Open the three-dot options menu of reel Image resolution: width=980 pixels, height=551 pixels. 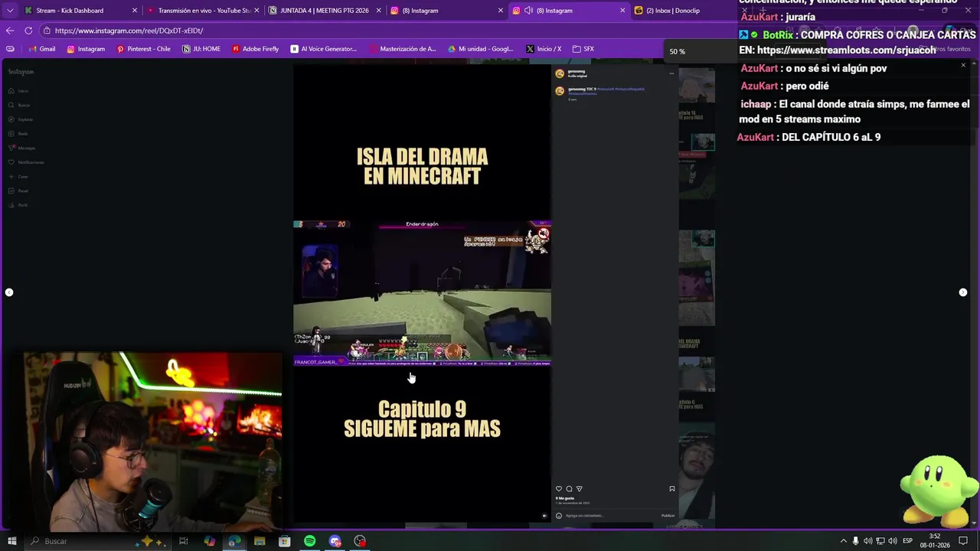671,73
